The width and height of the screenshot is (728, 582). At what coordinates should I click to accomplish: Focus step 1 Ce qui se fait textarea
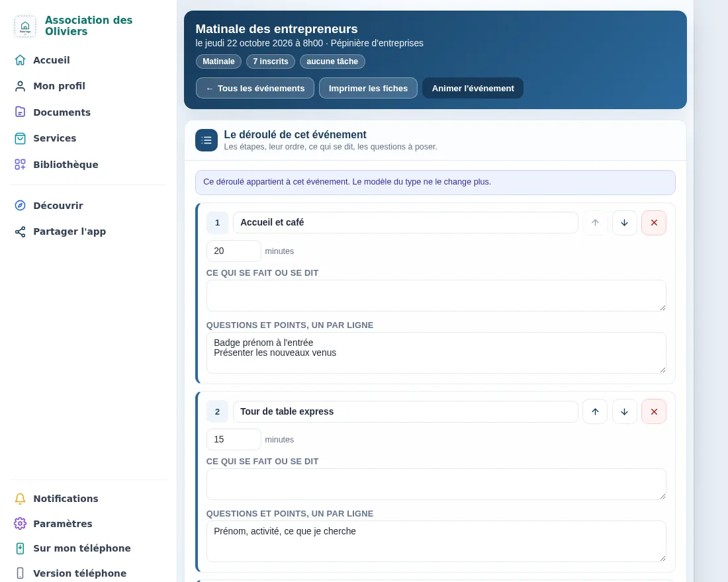coord(436,296)
